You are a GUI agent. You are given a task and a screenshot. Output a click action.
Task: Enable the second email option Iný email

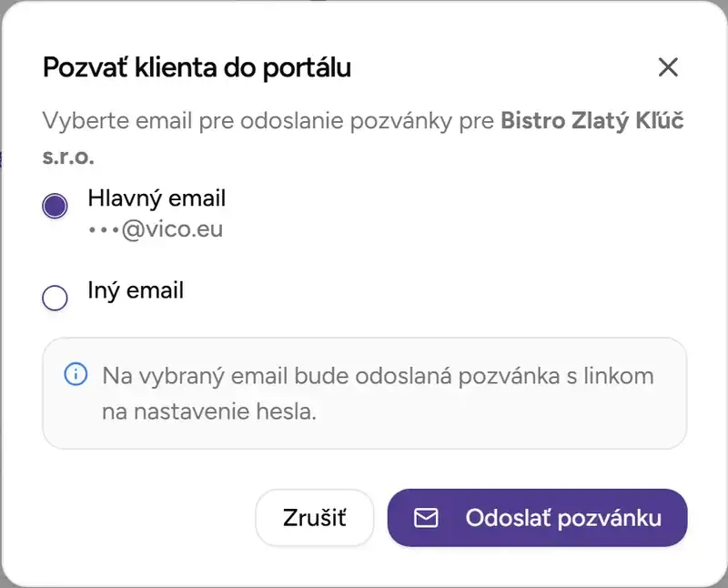point(55,298)
